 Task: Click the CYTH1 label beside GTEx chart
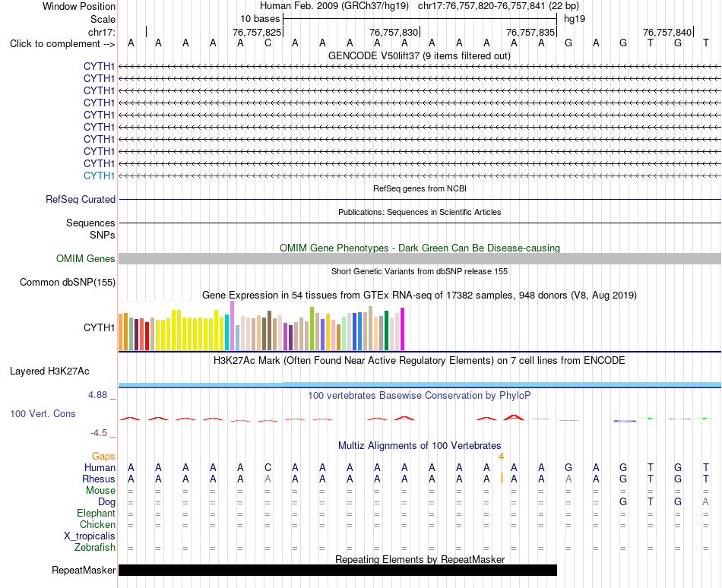click(x=99, y=327)
